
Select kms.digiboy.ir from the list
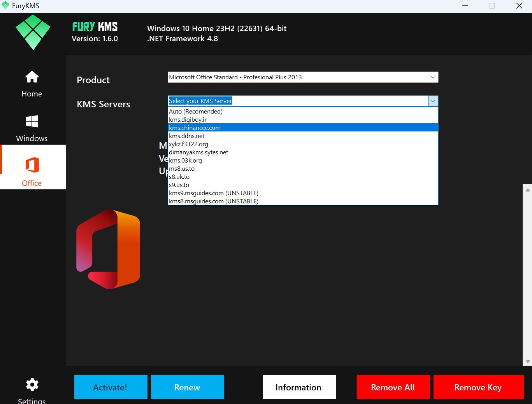303,119
